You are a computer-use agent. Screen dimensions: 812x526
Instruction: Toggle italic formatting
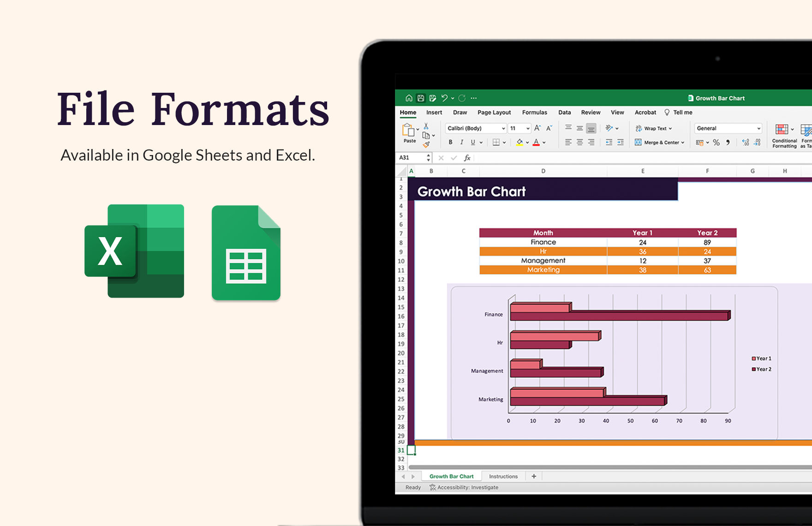tap(462, 142)
